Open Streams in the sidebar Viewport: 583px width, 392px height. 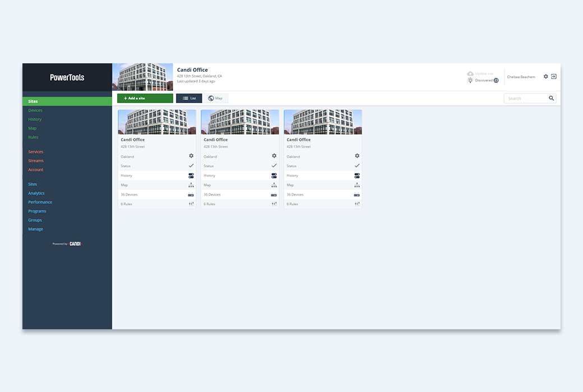[36, 161]
